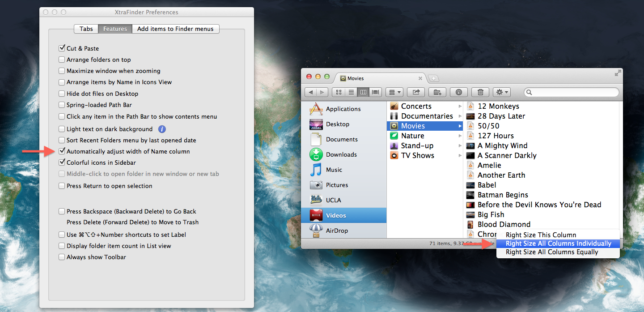Image resolution: width=644 pixels, height=312 pixels.
Task: Click the Get Info toolbar button
Action: tap(459, 92)
